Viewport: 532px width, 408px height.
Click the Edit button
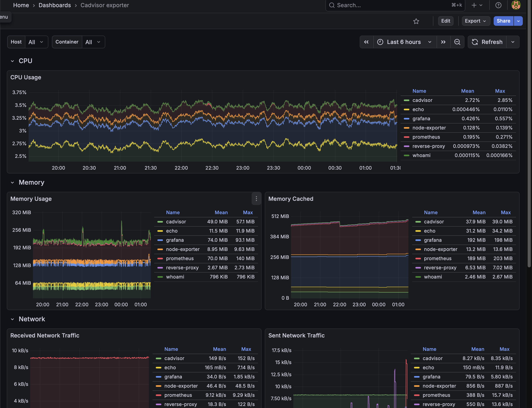446,21
